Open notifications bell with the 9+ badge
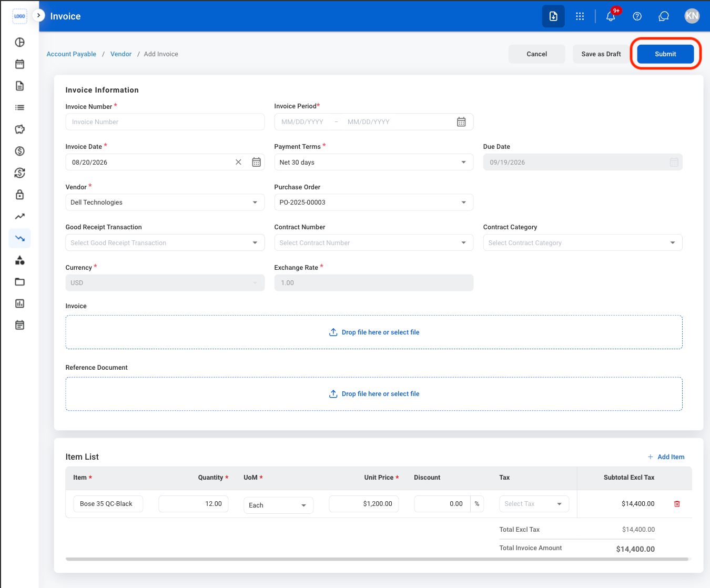 pos(611,16)
